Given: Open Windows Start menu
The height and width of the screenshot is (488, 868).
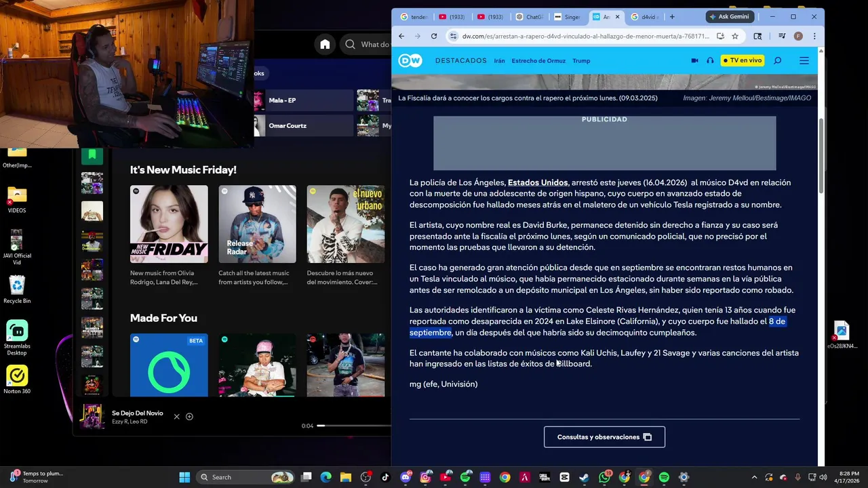Looking at the screenshot, I should (x=184, y=477).
